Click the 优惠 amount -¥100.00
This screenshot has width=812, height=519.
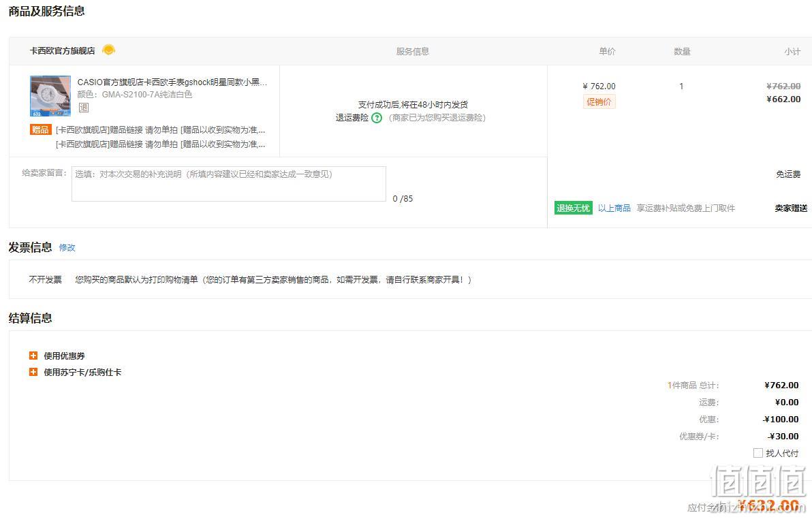(x=781, y=420)
